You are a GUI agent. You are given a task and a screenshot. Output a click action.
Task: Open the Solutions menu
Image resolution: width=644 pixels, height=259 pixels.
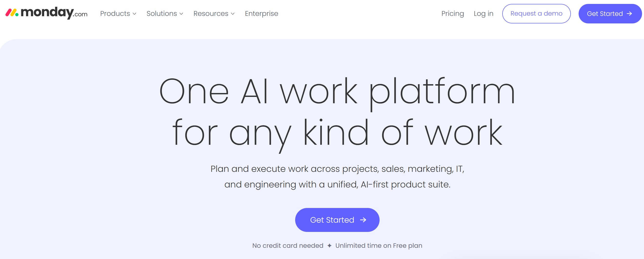point(161,13)
